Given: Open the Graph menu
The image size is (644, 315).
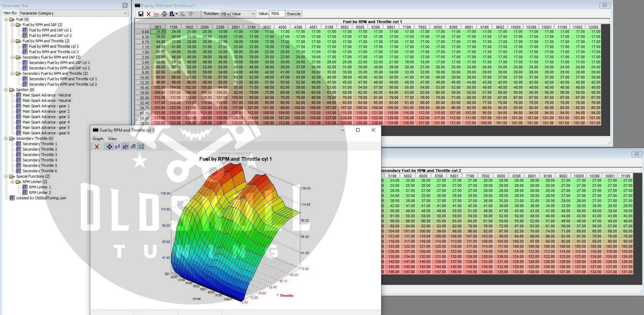Looking at the screenshot, I should point(98,139).
